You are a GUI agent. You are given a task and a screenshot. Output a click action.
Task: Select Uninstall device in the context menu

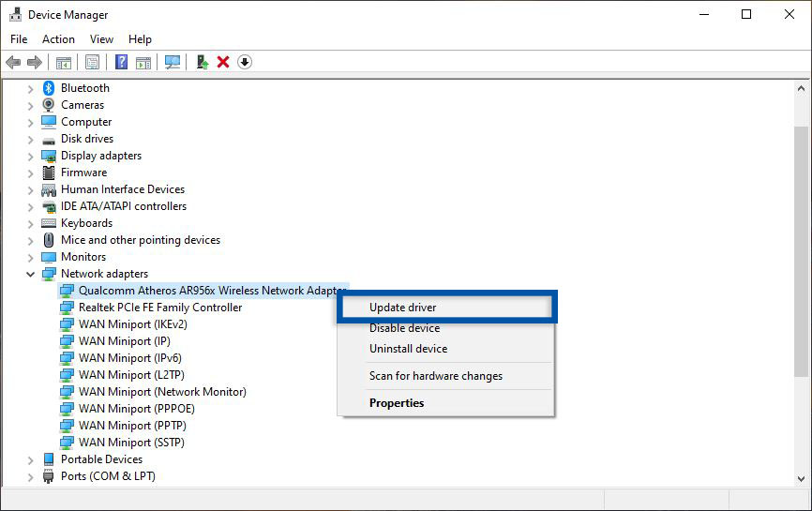click(408, 349)
